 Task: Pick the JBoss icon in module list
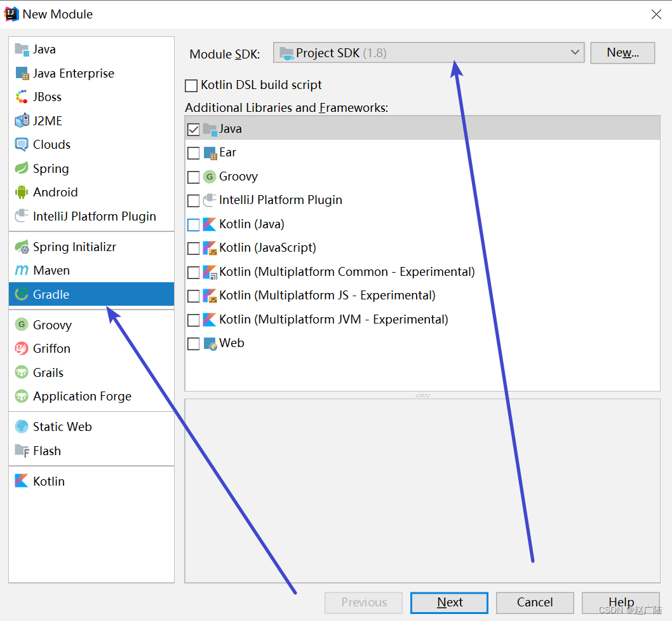click(22, 97)
